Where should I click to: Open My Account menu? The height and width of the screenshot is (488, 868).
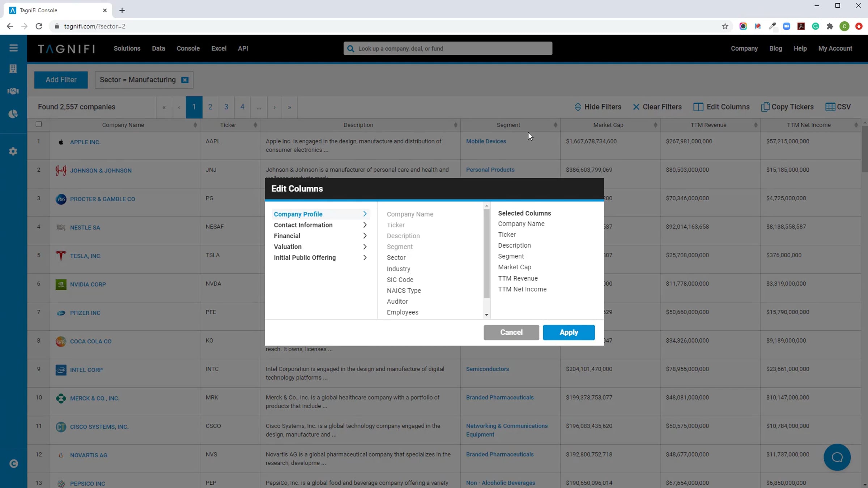point(835,48)
